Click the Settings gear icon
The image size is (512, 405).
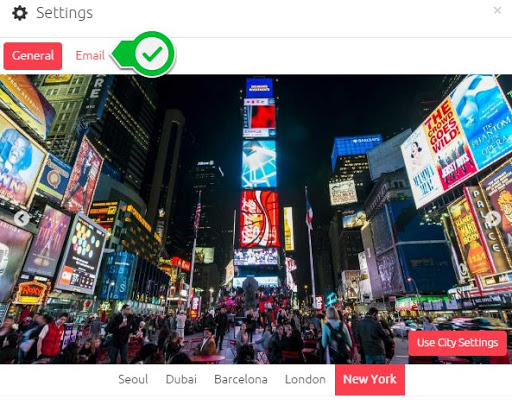20,13
